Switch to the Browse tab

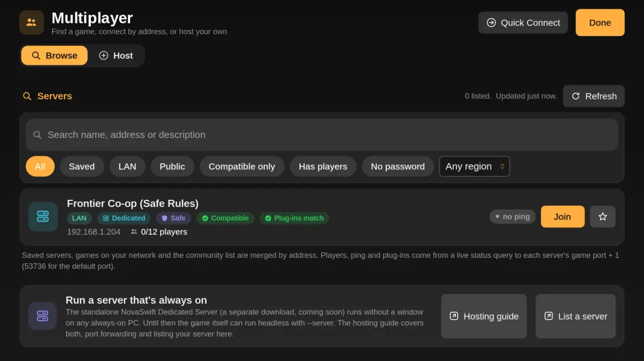[54, 55]
